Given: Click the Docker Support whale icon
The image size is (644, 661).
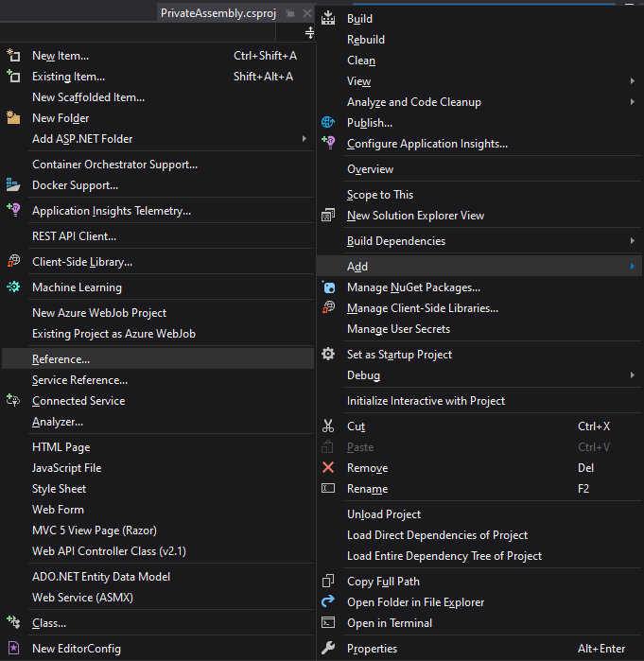Looking at the screenshot, I should tap(13, 185).
